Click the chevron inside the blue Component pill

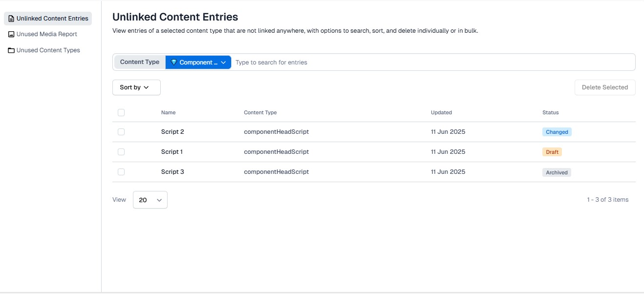pos(224,62)
